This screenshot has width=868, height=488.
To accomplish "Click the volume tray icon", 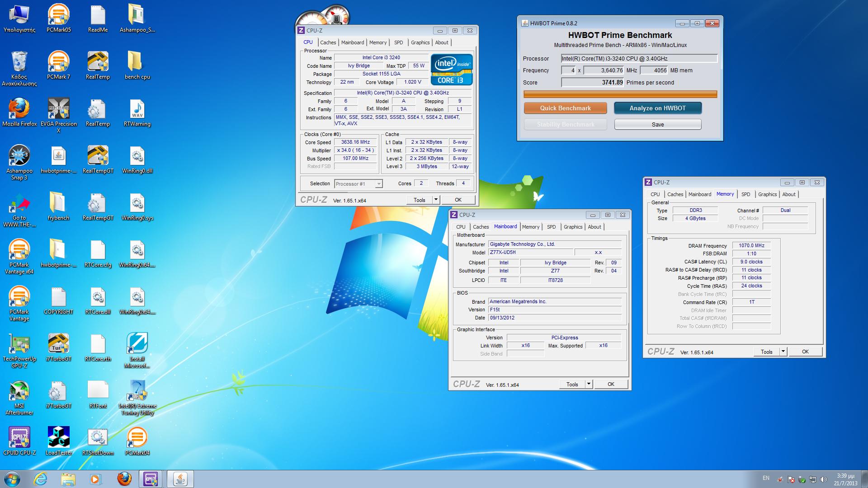I will pyautogui.click(x=823, y=479).
